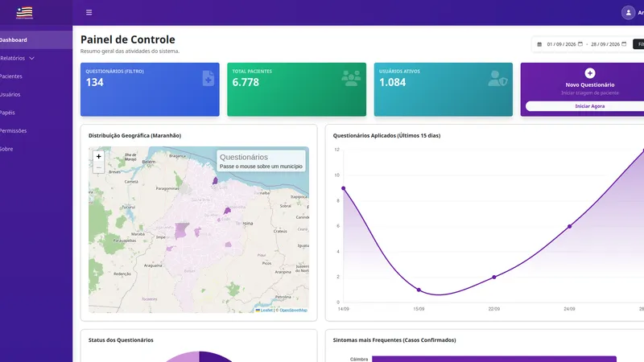The height and width of the screenshot is (362, 644).
Task: Click the 15/09 data point on line chart
Action: 419,290
